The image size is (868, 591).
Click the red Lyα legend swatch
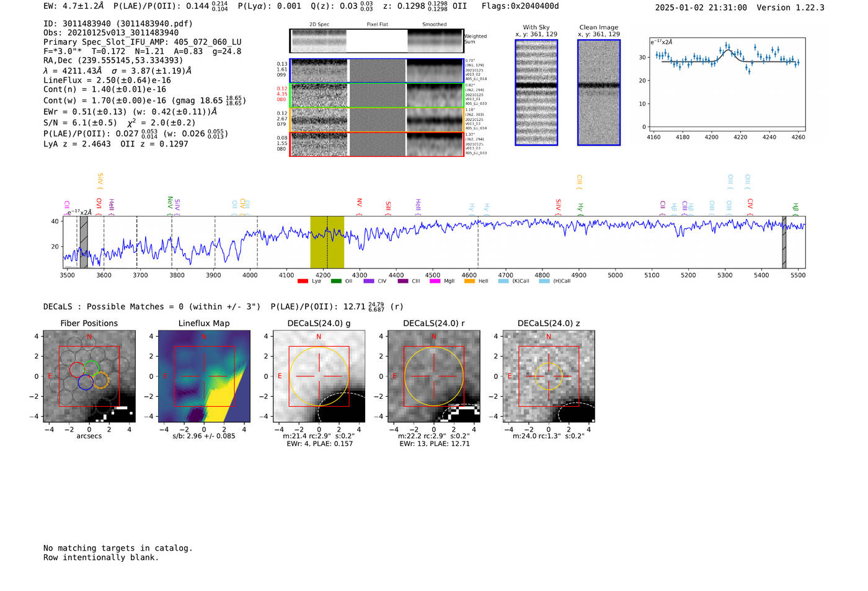303,281
